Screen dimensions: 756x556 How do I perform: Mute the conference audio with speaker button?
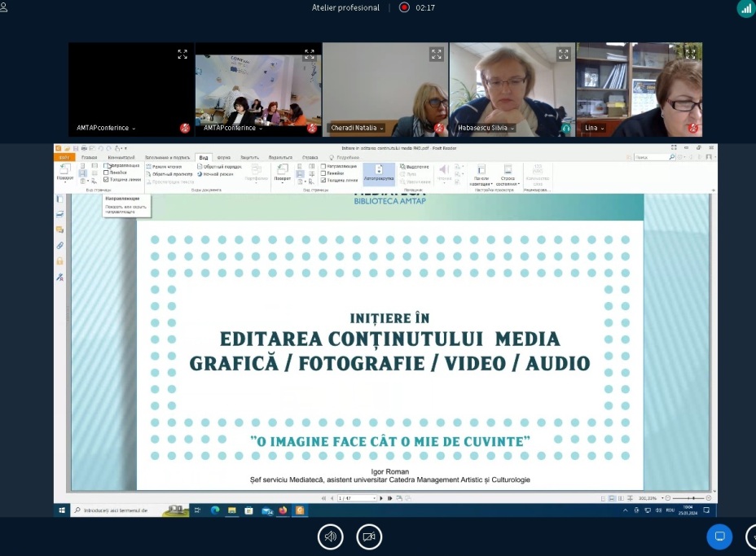pyautogui.click(x=330, y=536)
